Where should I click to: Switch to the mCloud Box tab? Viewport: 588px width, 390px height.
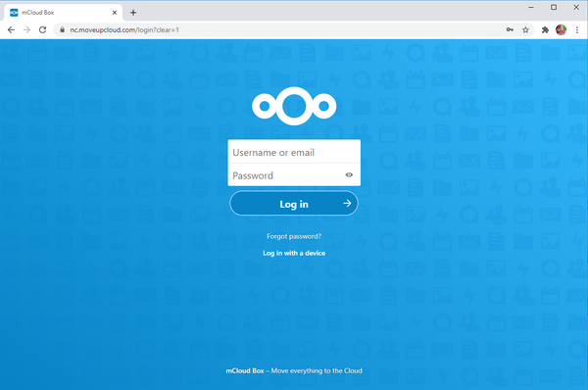pyautogui.click(x=64, y=13)
